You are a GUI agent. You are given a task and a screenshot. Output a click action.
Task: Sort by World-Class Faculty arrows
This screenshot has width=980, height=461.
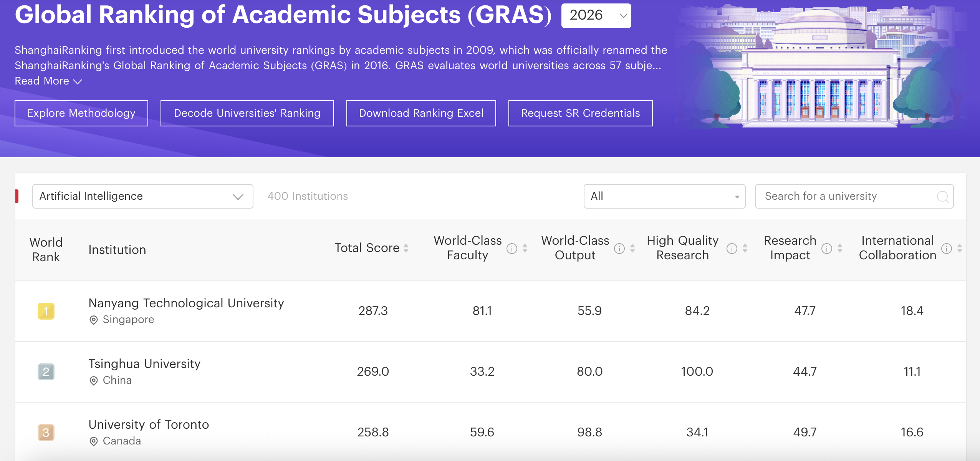click(x=525, y=248)
